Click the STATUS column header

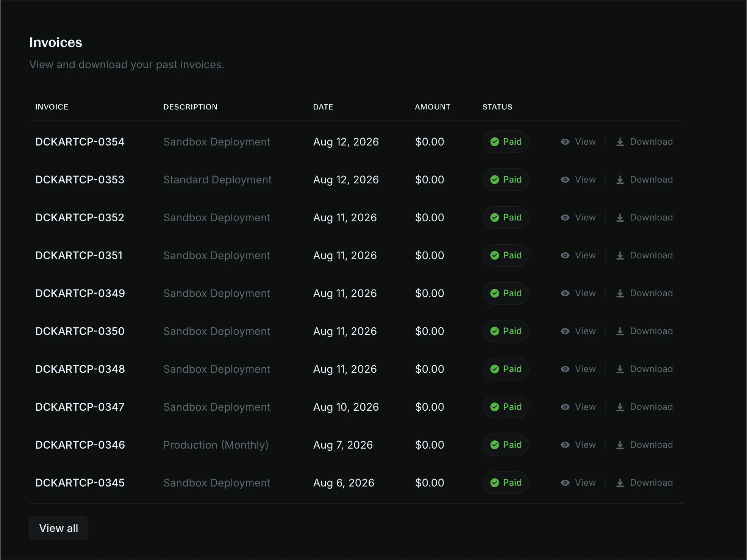[x=497, y=107]
